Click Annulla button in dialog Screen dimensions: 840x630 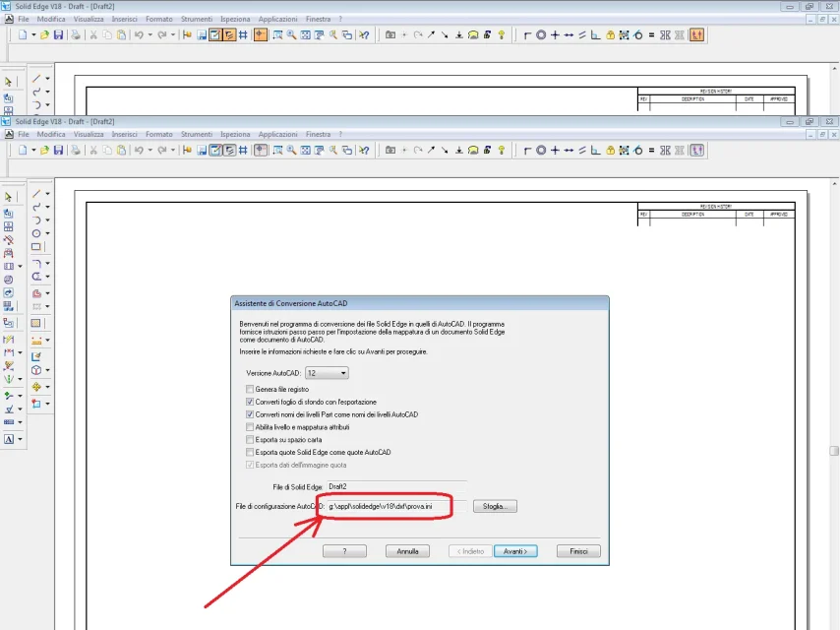407,551
